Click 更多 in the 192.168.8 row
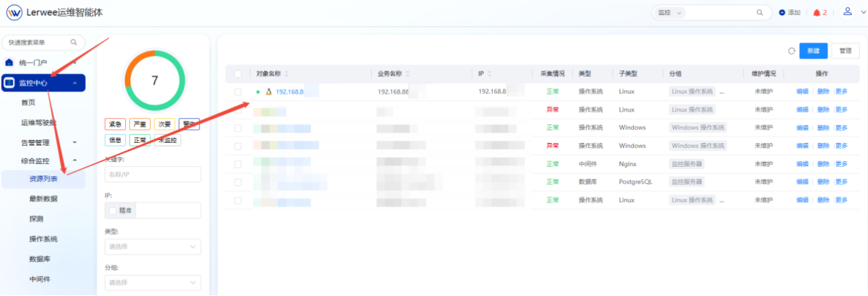 [x=841, y=91]
